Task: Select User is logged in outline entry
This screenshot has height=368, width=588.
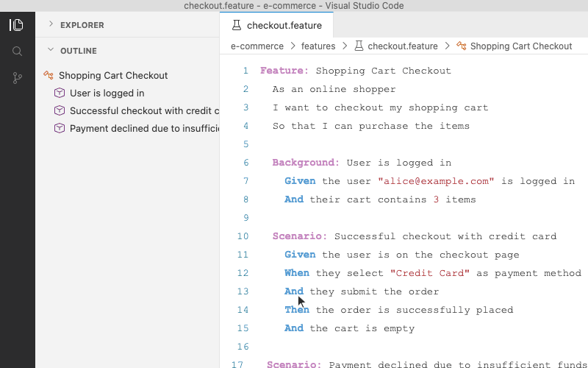Action: pyautogui.click(x=107, y=93)
